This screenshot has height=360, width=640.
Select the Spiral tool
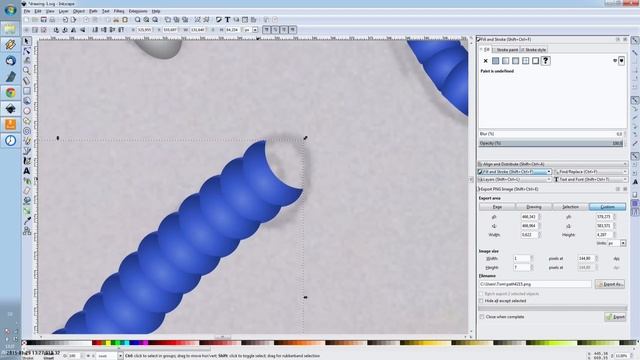(x=27, y=131)
